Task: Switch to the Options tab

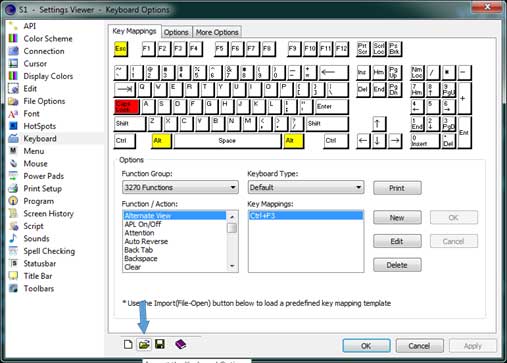Action: tap(176, 32)
